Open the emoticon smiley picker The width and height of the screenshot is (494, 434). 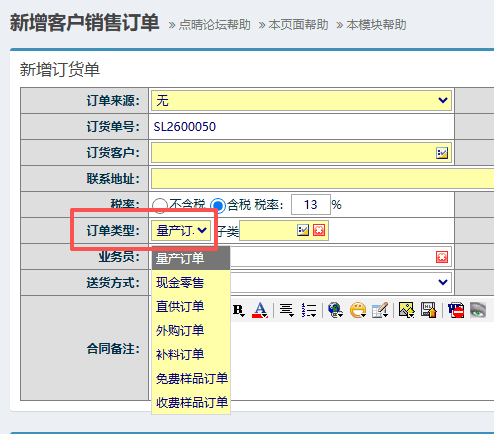tap(358, 310)
